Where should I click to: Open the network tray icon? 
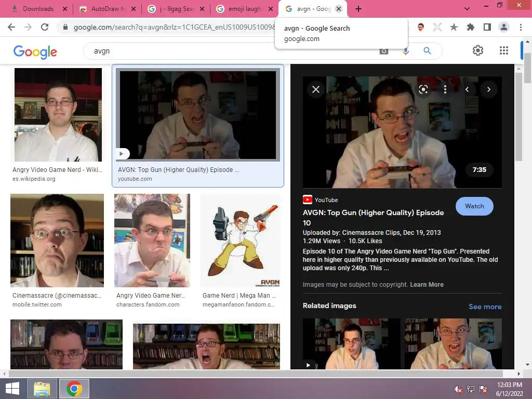click(x=470, y=389)
